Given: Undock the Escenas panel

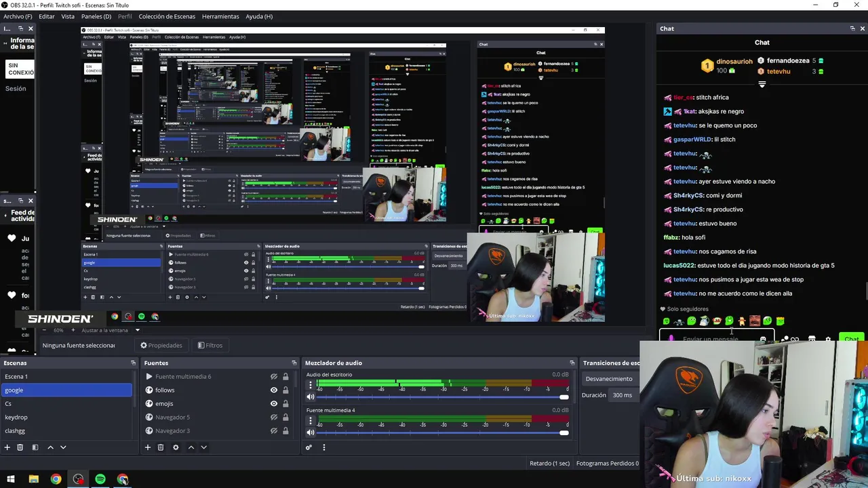Looking at the screenshot, I should pyautogui.click(x=133, y=363).
